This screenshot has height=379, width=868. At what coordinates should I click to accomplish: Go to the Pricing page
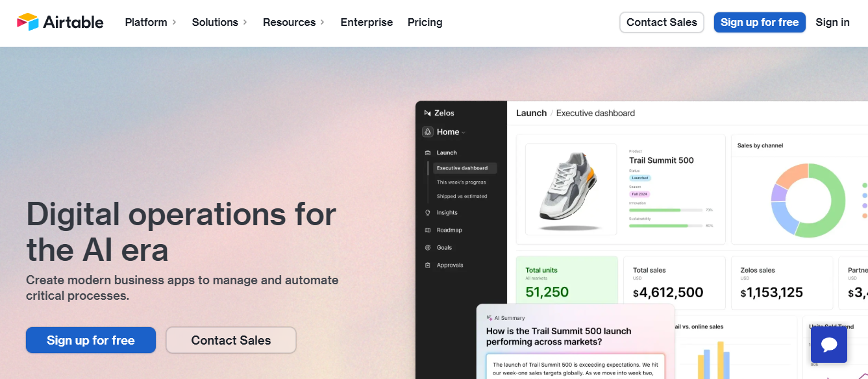pos(425,22)
